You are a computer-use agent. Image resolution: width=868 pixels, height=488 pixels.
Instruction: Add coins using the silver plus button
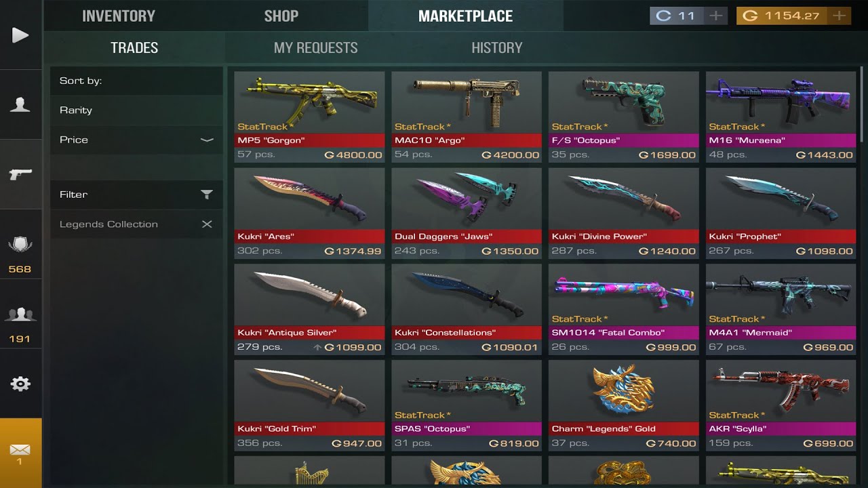(715, 16)
